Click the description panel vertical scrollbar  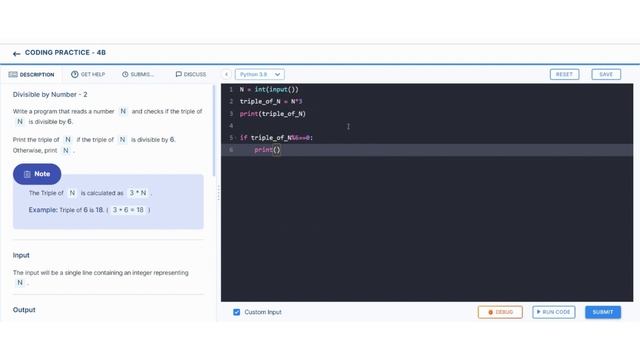(213, 131)
